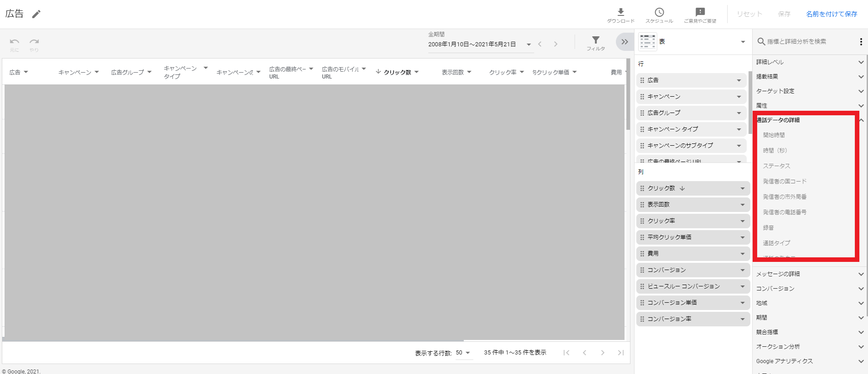Click the redo arrow icon
Image resolution: width=868 pixels, height=374 pixels.
tap(34, 41)
